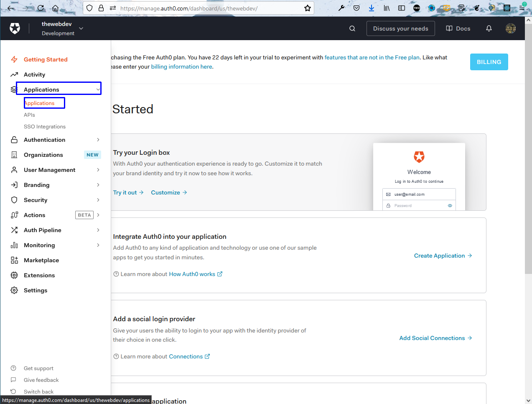Click Add Social Connections link
Image resolution: width=532 pixels, height=404 pixels.
[x=435, y=338]
